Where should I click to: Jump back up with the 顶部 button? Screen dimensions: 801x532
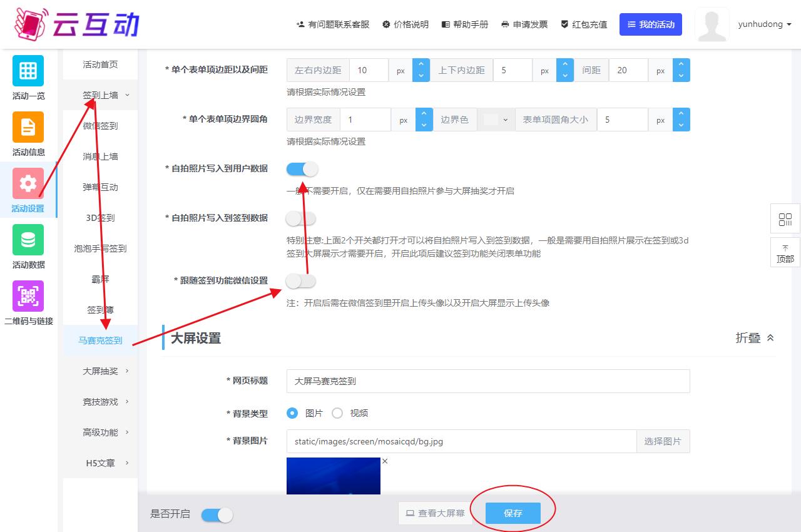[x=785, y=253]
